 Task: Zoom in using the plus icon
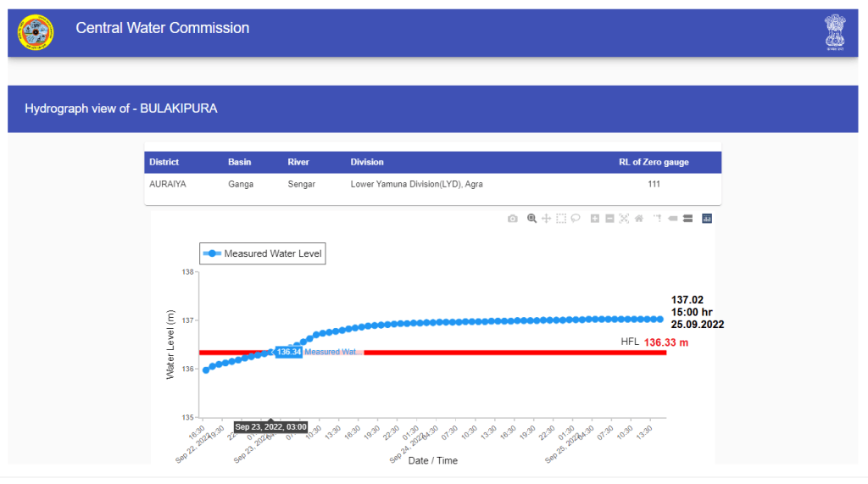pyautogui.click(x=595, y=219)
